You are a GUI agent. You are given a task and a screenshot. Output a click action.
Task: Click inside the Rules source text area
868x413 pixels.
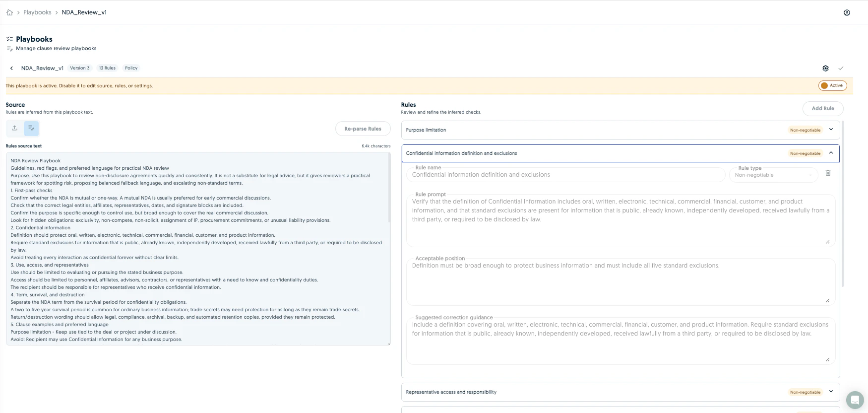(x=198, y=249)
